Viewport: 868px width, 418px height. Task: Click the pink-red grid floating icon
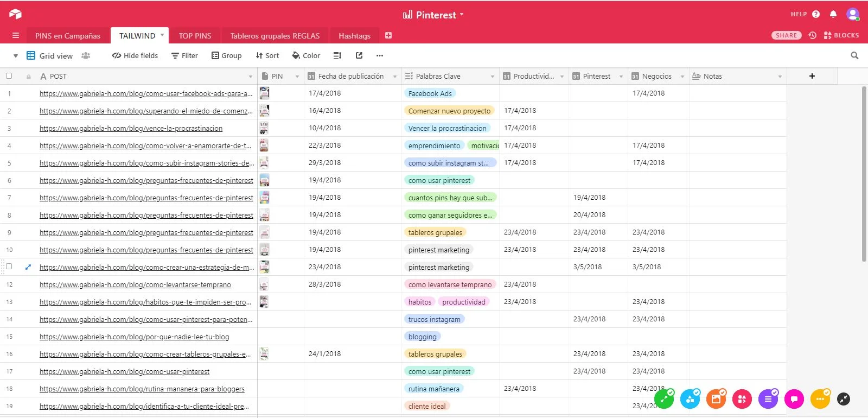pos(742,399)
